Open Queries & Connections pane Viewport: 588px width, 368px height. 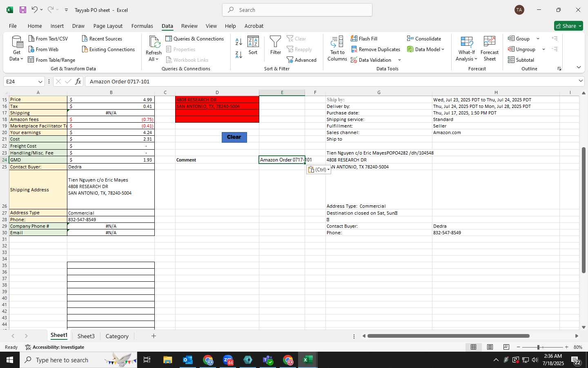(x=195, y=38)
